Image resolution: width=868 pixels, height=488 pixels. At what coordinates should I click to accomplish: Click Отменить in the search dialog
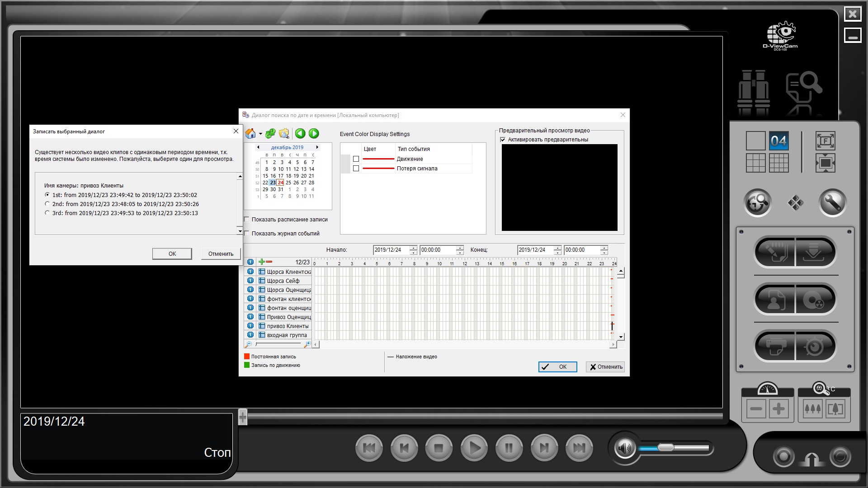point(605,367)
